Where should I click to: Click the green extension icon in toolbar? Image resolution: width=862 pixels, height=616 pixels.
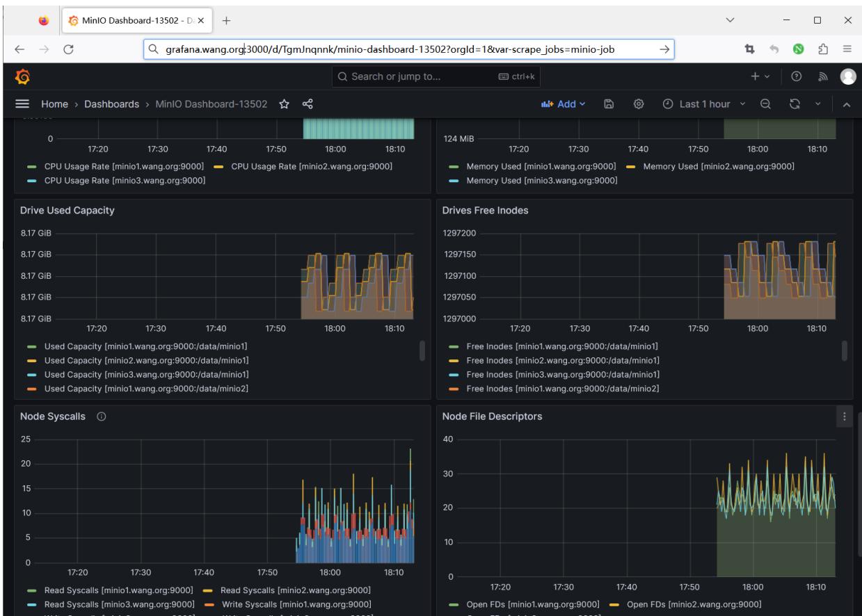click(x=800, y=49)
